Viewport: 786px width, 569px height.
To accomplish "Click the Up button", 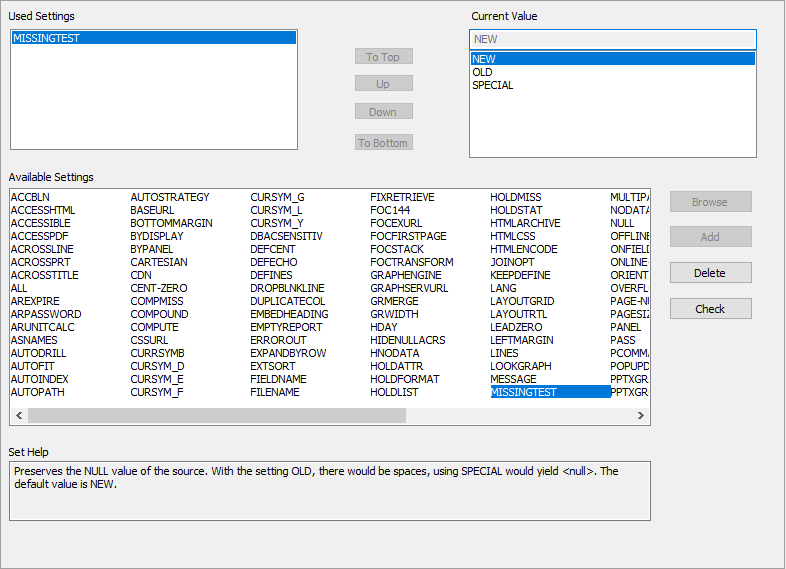I will tap(383, 84).
